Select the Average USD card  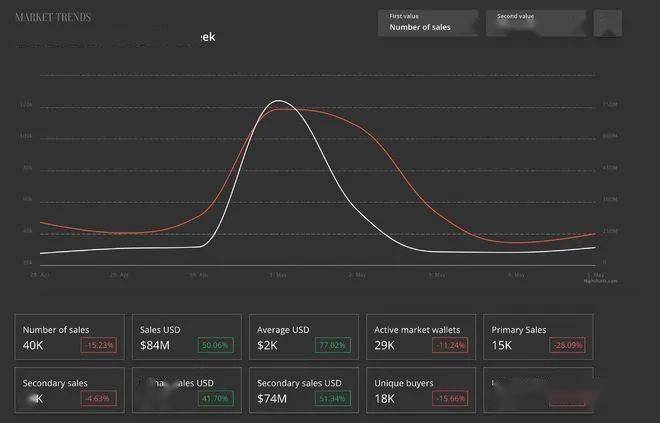coord(301,337)
